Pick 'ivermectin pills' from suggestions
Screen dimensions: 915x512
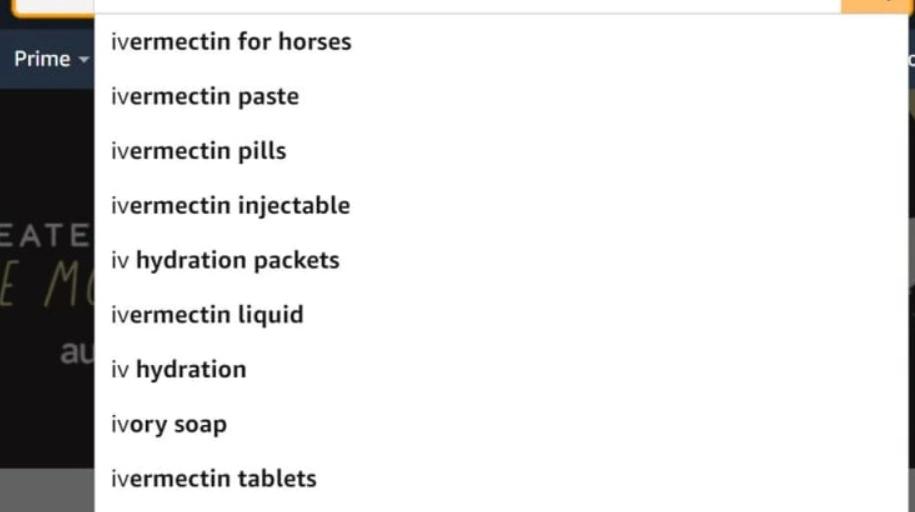coord(198,151)
